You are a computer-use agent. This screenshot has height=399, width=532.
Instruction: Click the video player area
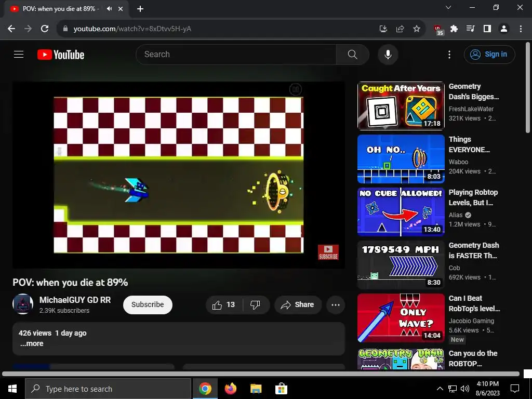(179, 175)
